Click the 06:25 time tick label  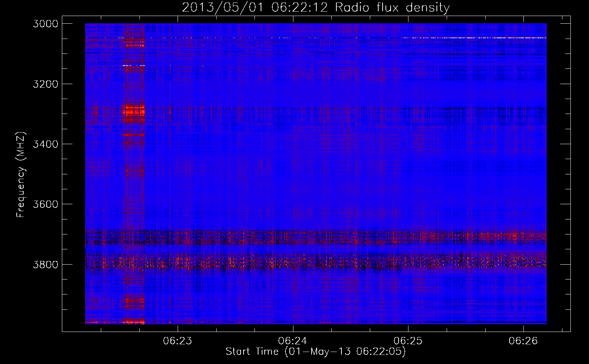408,341
